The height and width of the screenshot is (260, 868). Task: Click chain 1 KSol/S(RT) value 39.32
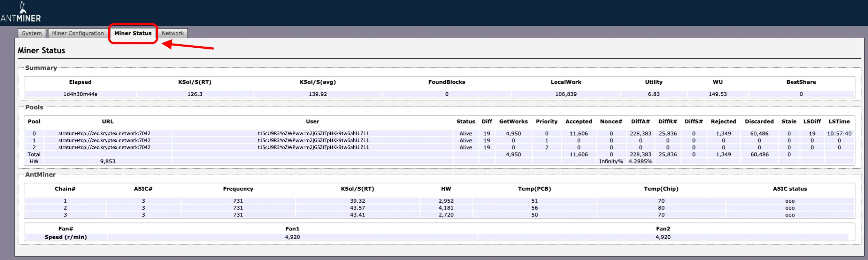click(357, 201)
